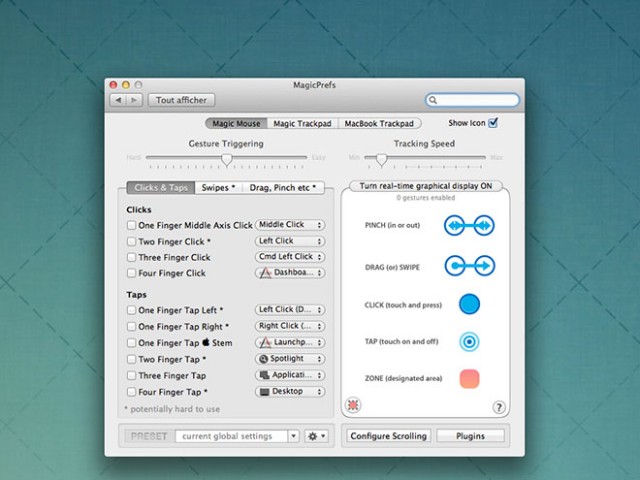Screen dimensions: 640x480
Task: Open the Right Click (... tap dropdown
Action: point(290,326)
